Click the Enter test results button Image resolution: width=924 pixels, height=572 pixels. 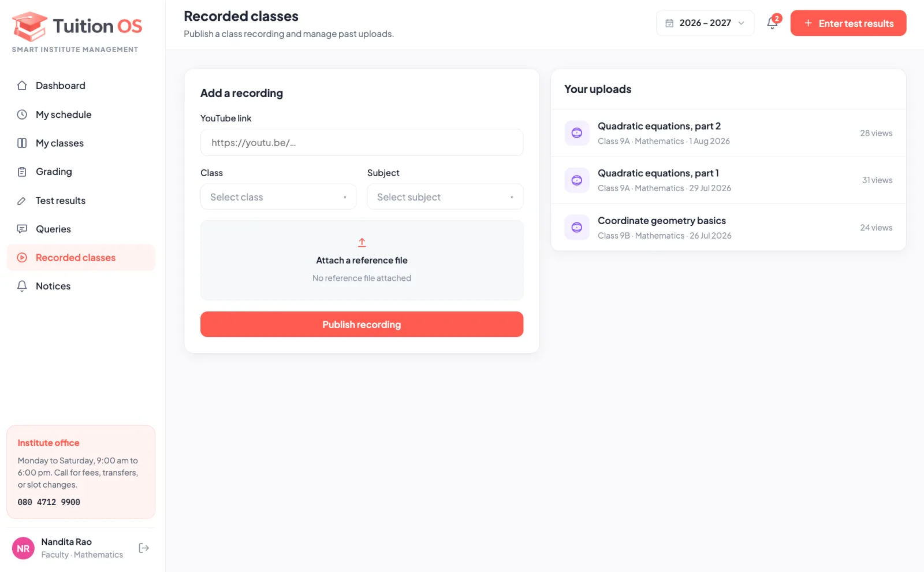pos(848,23)
